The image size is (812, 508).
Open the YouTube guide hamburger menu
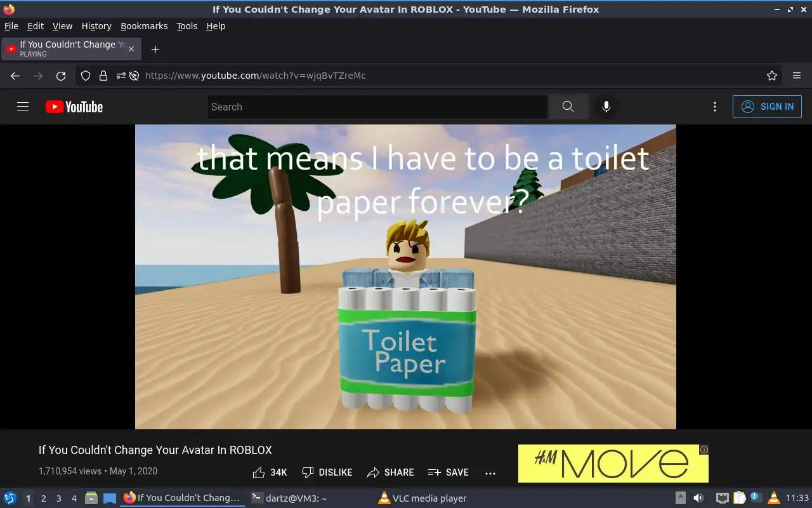(x=23, y=107)
